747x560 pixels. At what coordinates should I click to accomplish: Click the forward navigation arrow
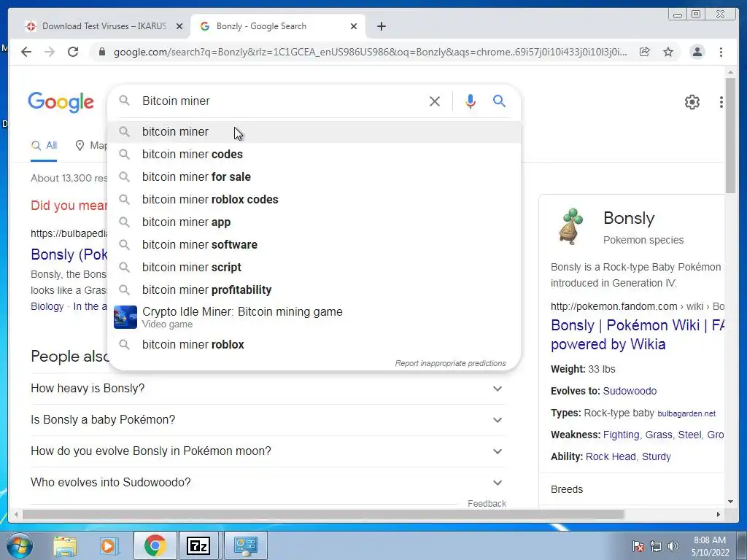click(x=50, y=52)
